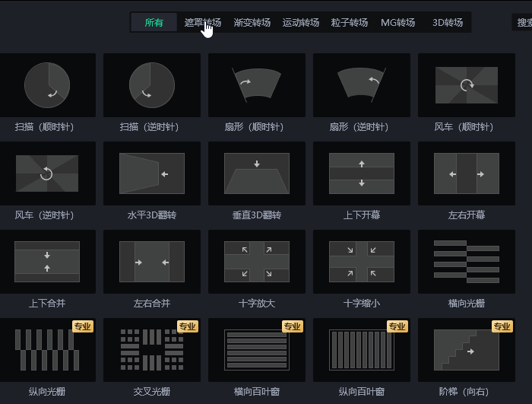Click the 左右合并 transition icon

click(x=152, y=262)
